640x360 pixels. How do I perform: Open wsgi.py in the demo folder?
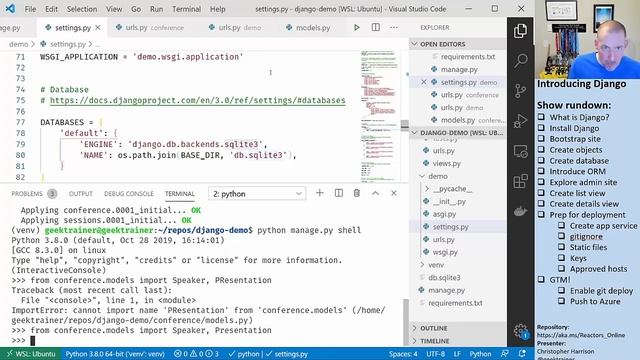point(445,252)
